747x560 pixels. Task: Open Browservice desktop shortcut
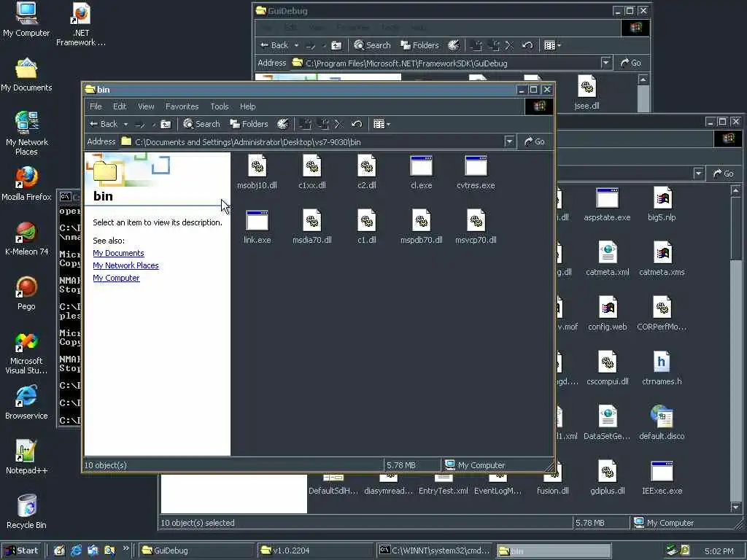click(26, 402)
